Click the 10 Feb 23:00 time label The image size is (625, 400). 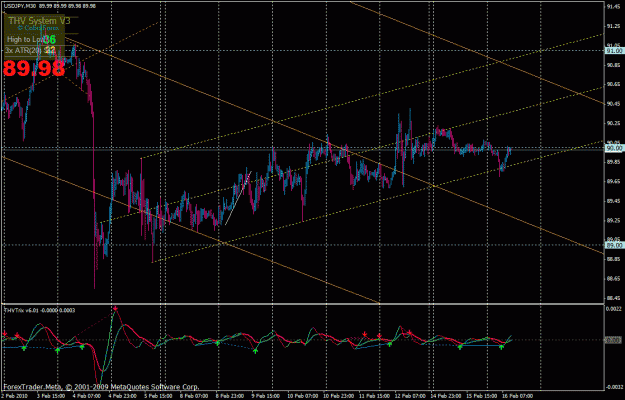coord(338,396)
